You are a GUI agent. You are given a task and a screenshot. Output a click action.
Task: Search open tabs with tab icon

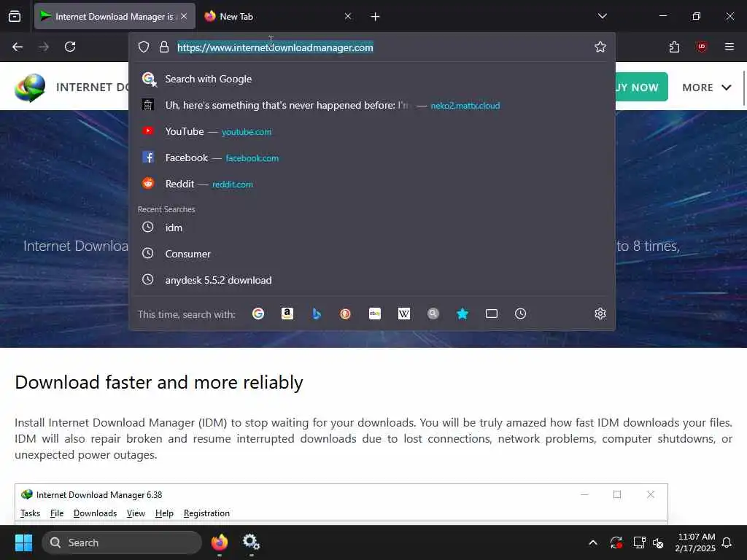(x=492, y=314)
